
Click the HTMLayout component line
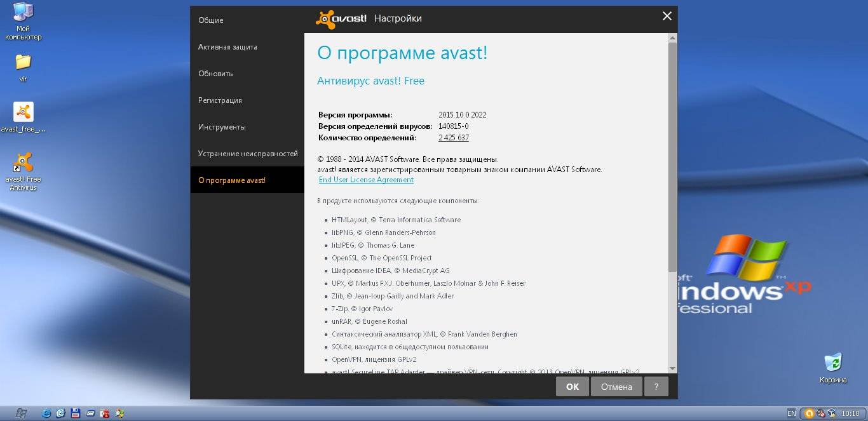(x=396, y=220)
